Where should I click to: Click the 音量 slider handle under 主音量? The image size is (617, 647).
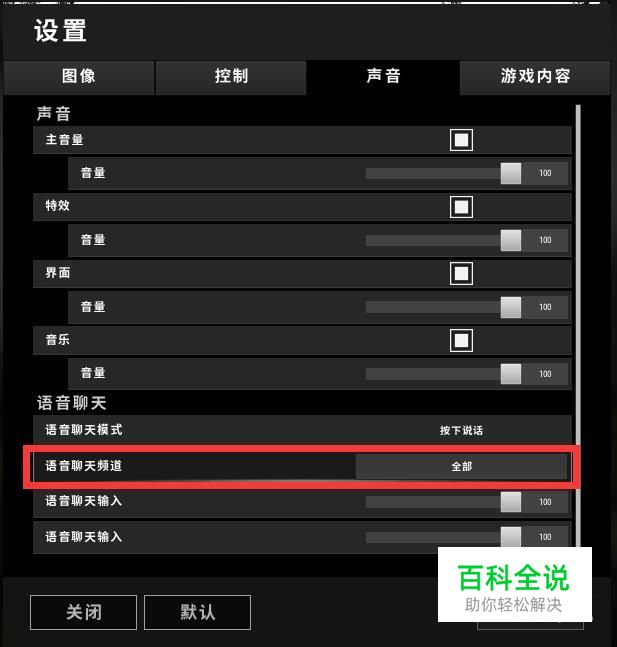(x=511, y=173)
